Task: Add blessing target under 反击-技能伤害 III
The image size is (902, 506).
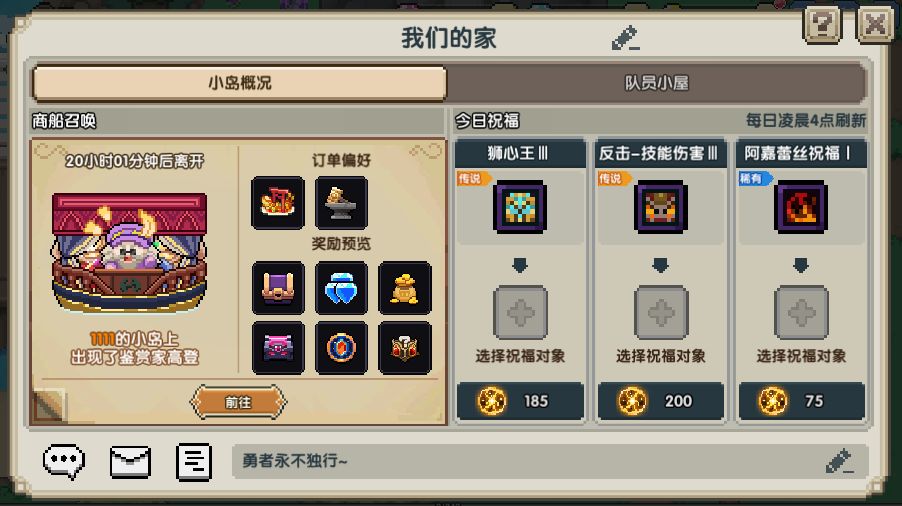Action: [x=661, y=312]
